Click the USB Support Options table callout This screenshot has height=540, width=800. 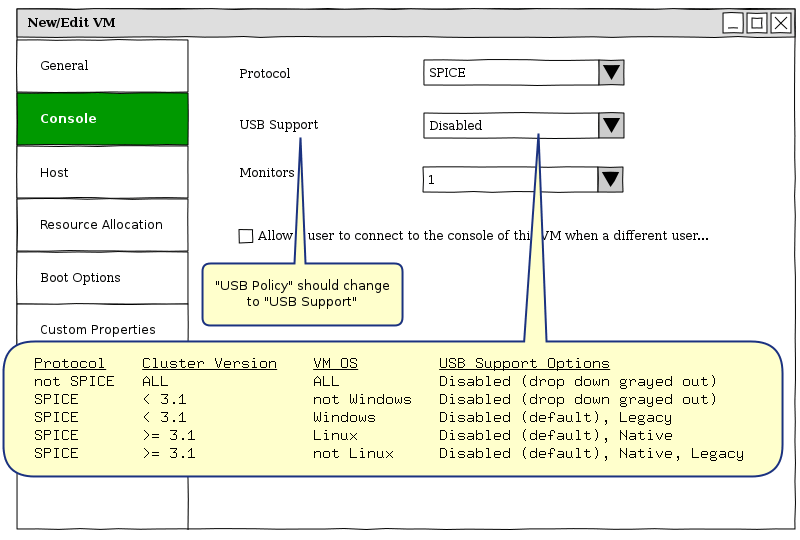392,408
